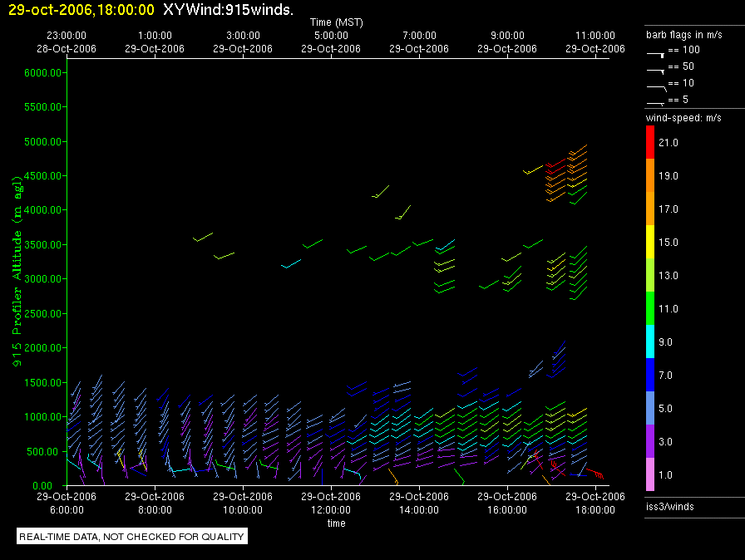The image size is (745, 560).
Task: Click the bottom axis '18:00:00' time label
Action: [x=595, y=510]
